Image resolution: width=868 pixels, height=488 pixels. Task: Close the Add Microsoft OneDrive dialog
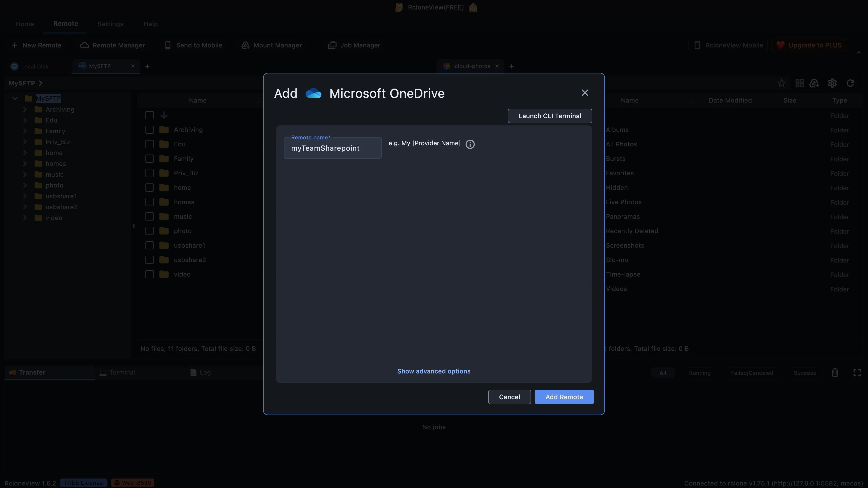click(585, 93)
